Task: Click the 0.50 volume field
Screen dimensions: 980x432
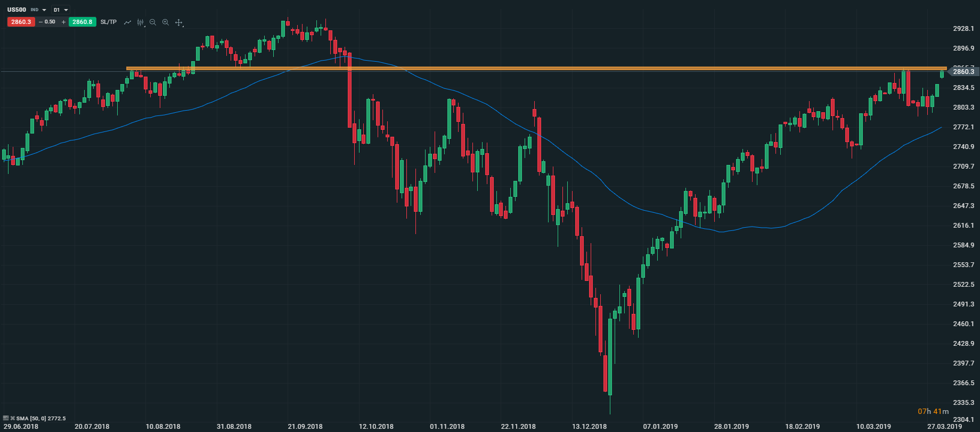Action: tap(50, 22)
